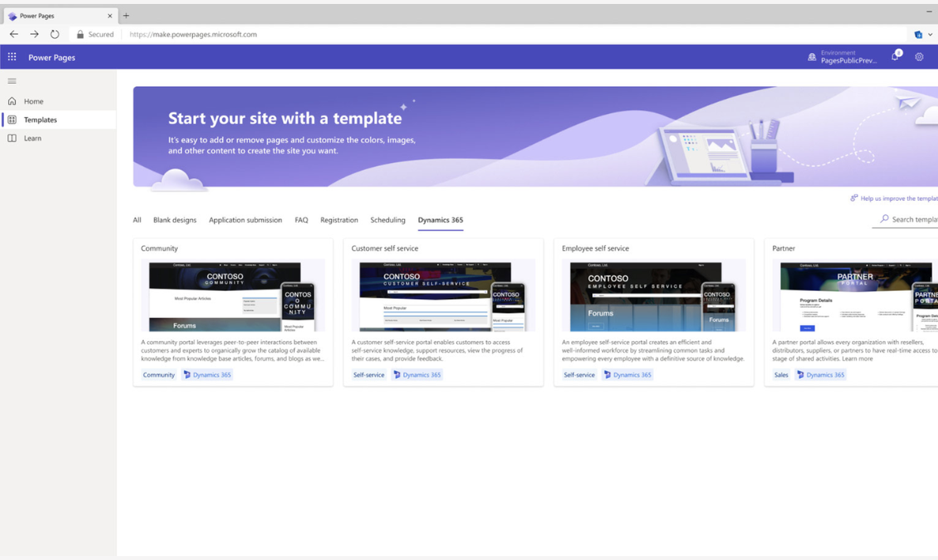938x560 pixels.
Task: Click Dynamics 365 icon on Customer self service card
Action: click(x=396, y=375)
